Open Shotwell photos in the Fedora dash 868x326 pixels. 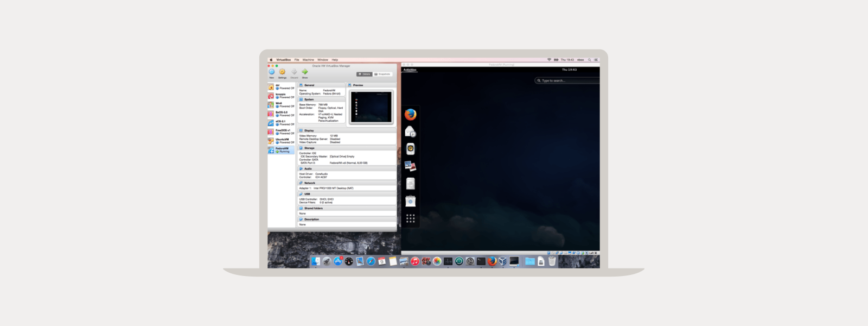click(411, 166)
